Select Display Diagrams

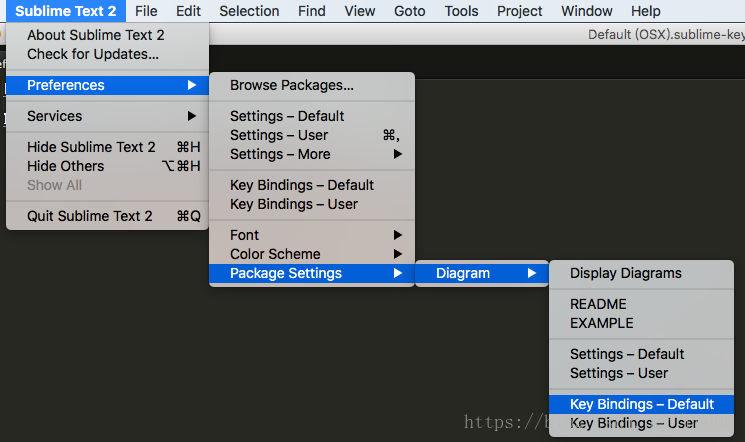coord(641,273)
